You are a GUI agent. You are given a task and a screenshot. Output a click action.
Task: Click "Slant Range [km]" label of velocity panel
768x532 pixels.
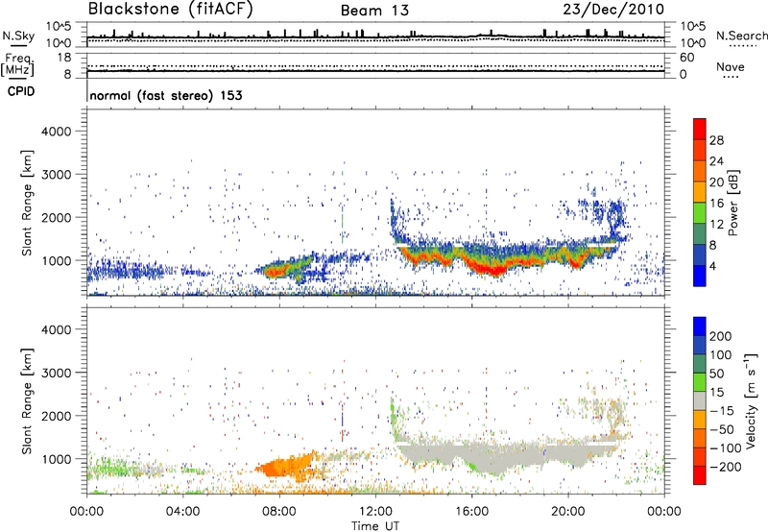click(27, 401)
